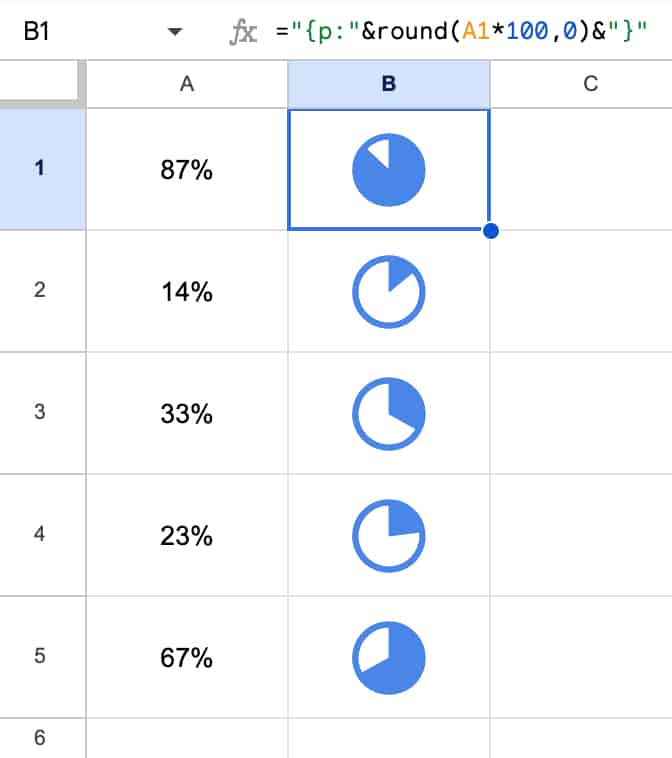Click the fill handle on cell B1
The height and width of the screenshot is (758, 672).
tap(491, 231)
